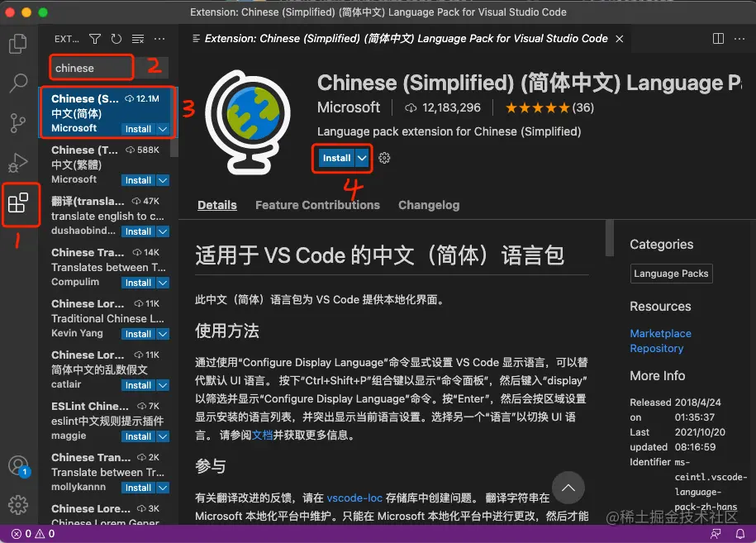Click the Microsoft publisher name

349,107
